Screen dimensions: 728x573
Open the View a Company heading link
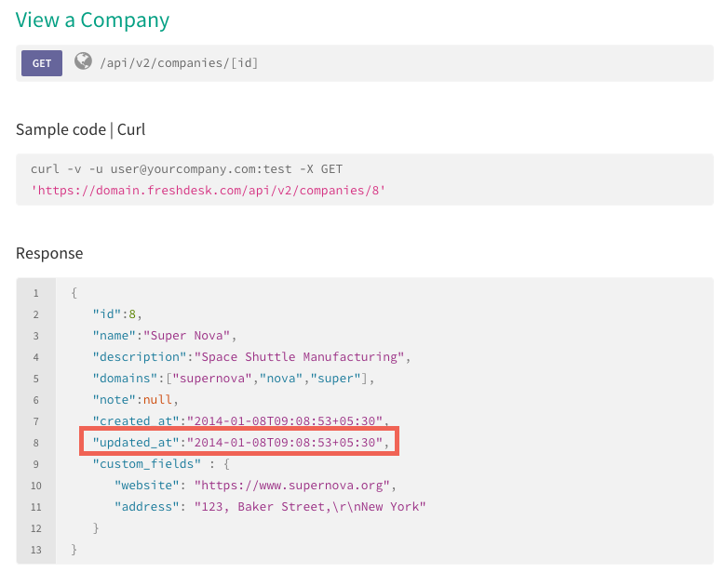pyautogui.click(x=92, y=20)
